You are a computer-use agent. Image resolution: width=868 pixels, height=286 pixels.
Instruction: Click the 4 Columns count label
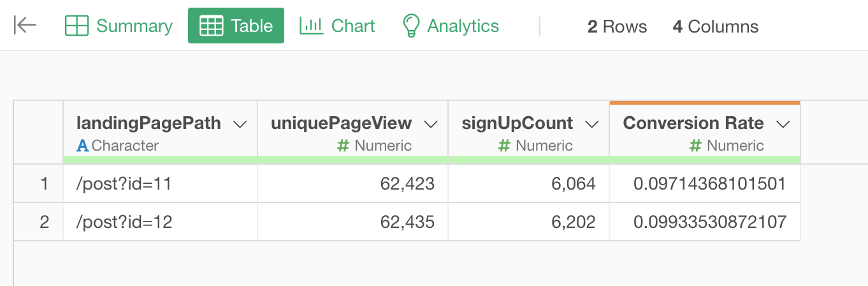715,27
